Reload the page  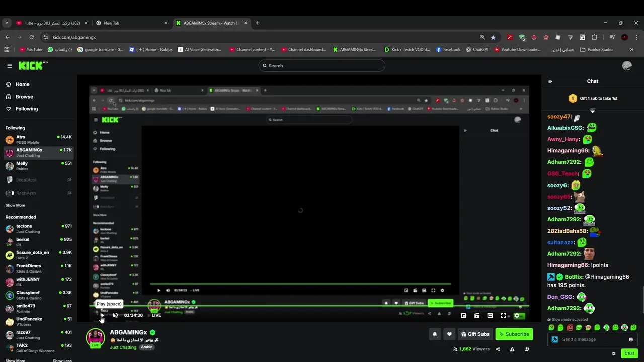pos(31,37)
